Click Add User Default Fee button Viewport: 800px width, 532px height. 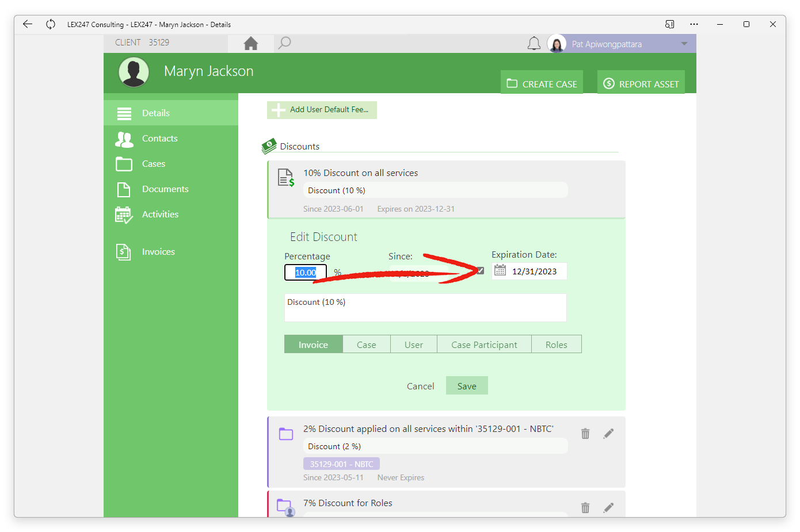click(x=322, y=110)
